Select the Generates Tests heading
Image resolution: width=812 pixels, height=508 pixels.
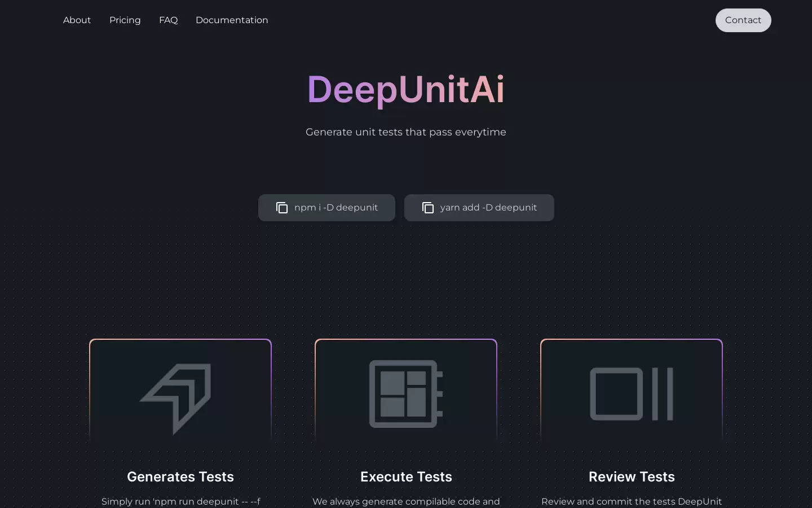point(180,477)
